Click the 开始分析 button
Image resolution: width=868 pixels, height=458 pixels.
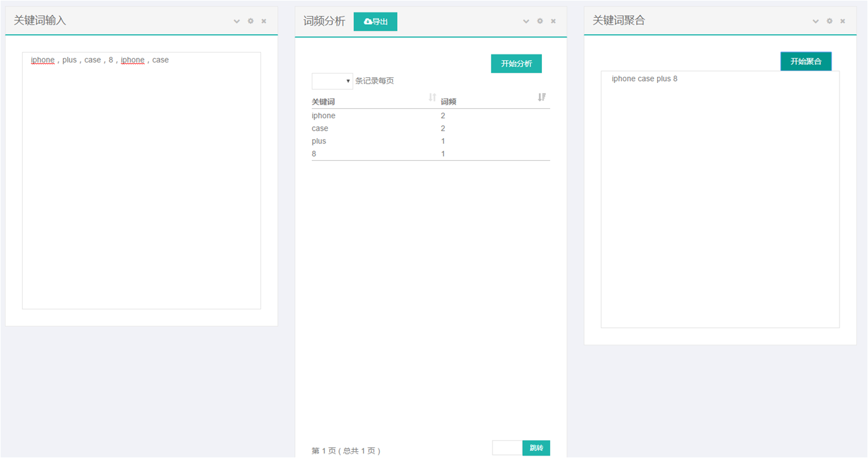point(516,64)
